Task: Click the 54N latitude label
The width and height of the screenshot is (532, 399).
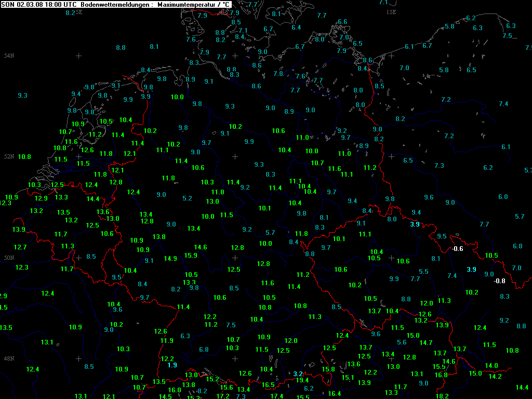Action: click(x=9, y=56)
